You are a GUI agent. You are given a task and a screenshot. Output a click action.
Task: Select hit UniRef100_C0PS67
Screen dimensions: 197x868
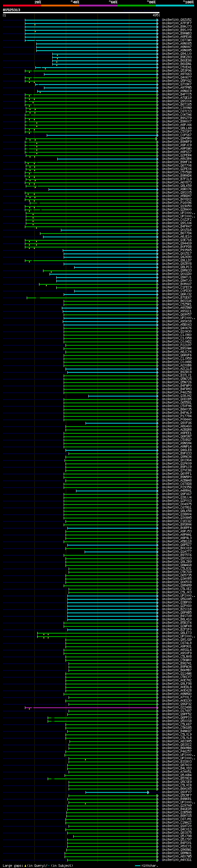[177, 135]
